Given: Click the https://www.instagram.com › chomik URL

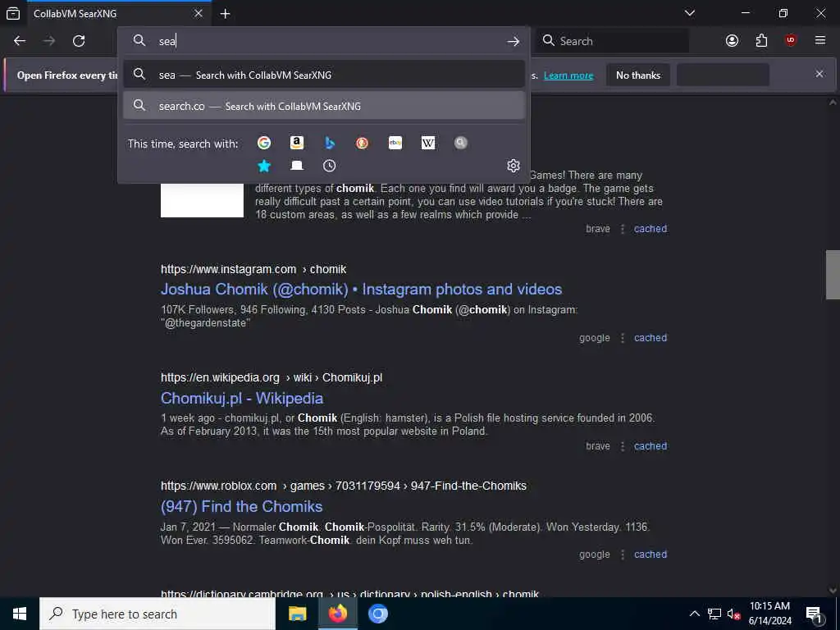Looking at the screenshot, I should [253, 269].
